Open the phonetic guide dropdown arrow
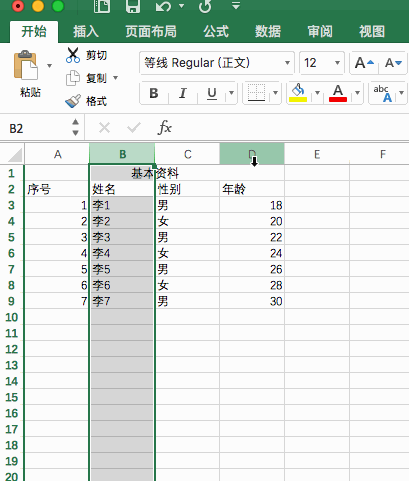 (x=401, y=93)
